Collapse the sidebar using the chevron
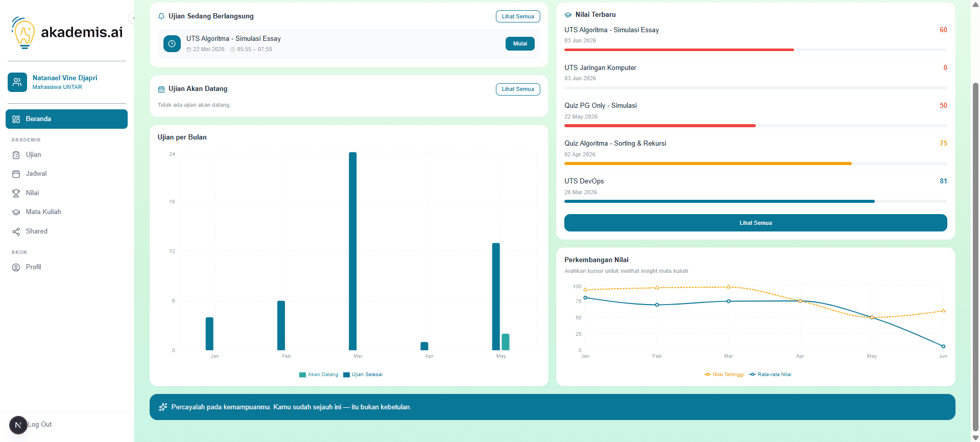This screenshot has width=980, height=442. click(133, 18)
